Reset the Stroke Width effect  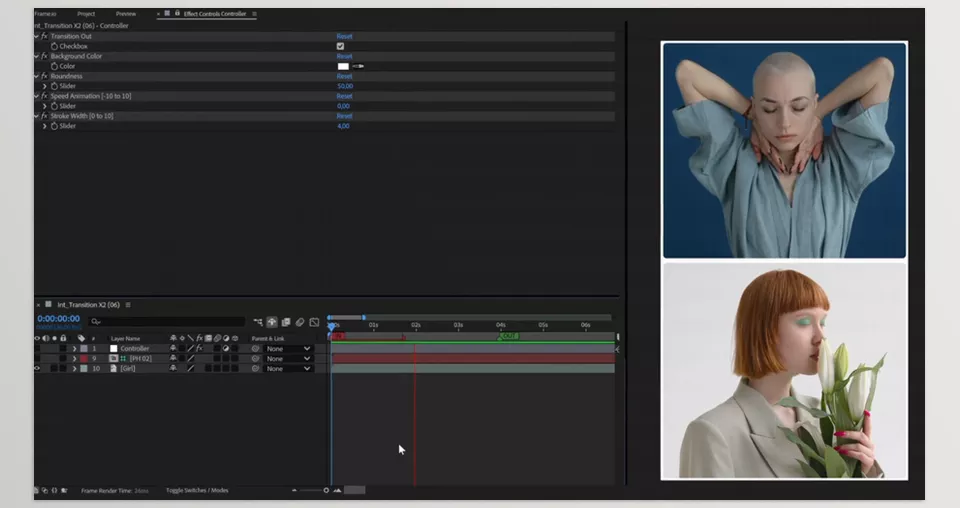tap(344, 116)
